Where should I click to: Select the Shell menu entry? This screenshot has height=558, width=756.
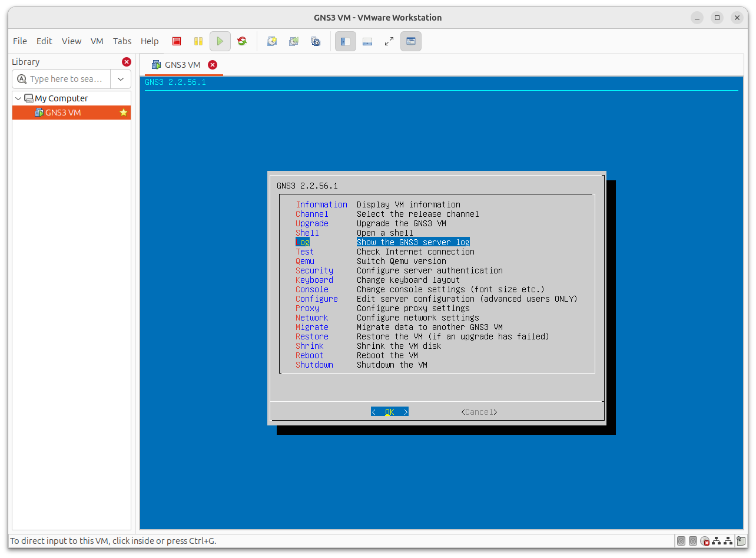pyautogui.click(x=307, y=233)
